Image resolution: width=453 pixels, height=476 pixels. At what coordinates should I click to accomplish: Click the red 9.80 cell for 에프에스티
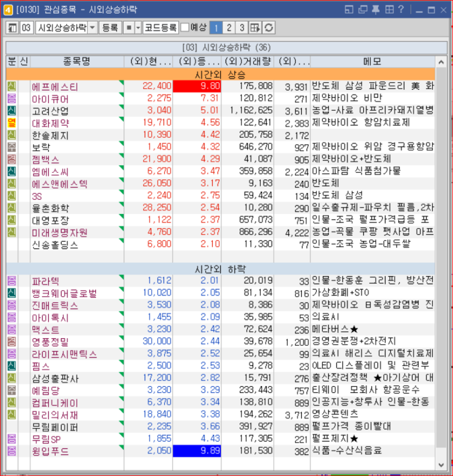197,86
